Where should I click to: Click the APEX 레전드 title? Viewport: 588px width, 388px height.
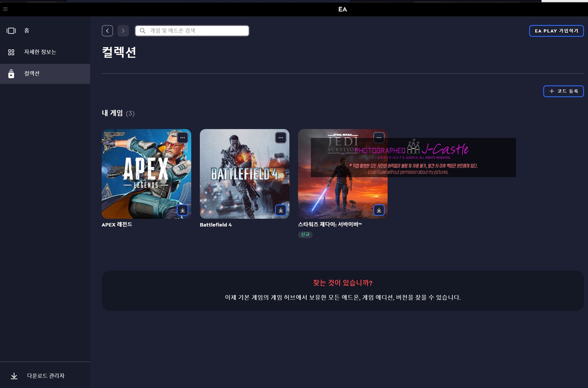pos(117,225)
